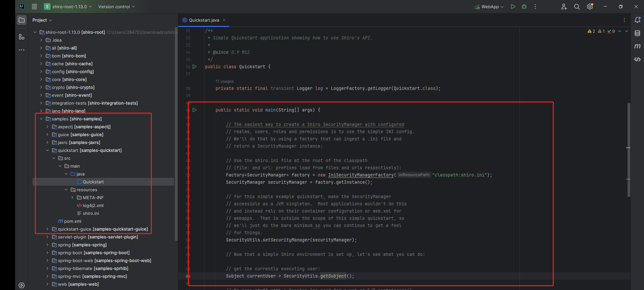
Task: Open Services tool window at bottom left
Action: (22, 285)
